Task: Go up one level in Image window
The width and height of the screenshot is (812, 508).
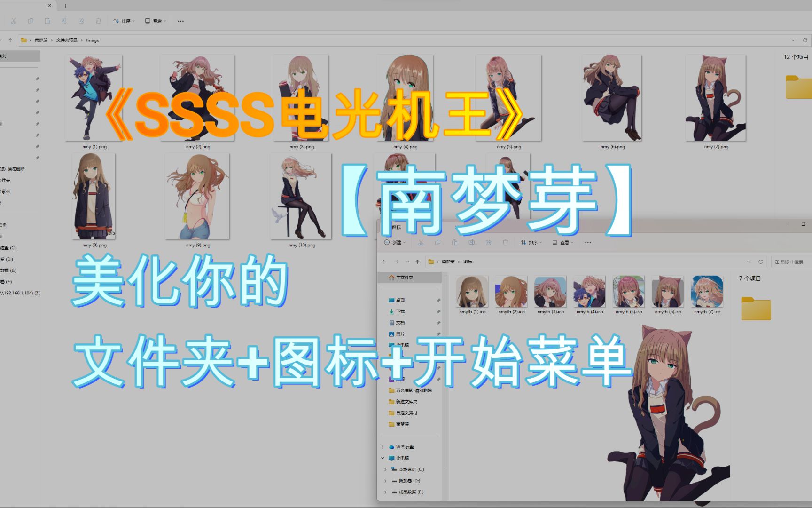Action: click(10, 40)
